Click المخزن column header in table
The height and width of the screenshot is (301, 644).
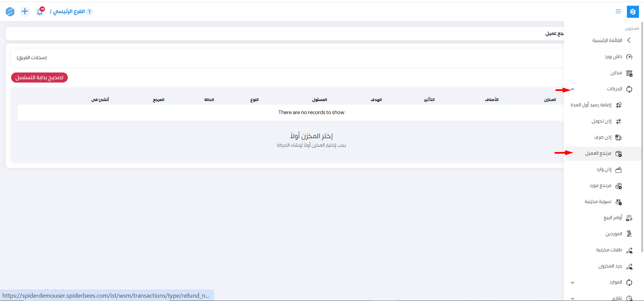point(550,100)
